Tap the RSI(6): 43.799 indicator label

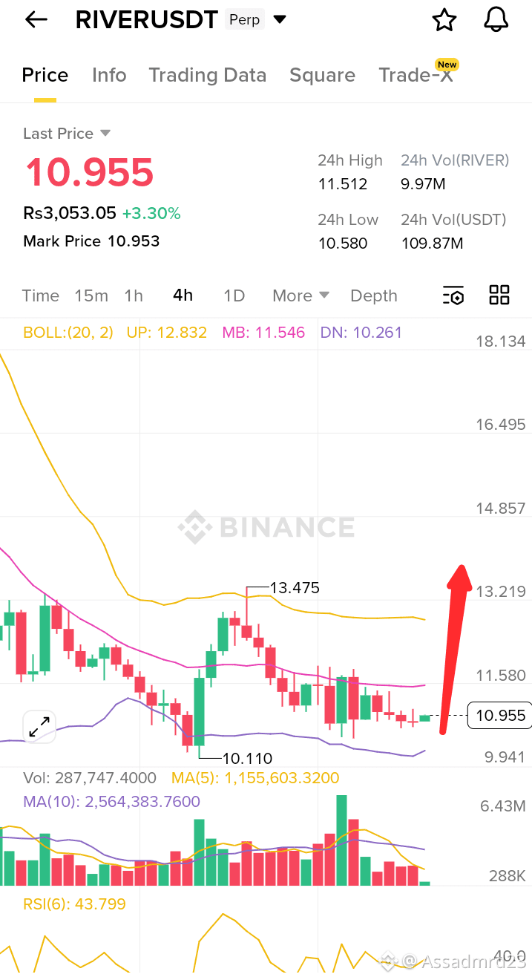[74, 904]
